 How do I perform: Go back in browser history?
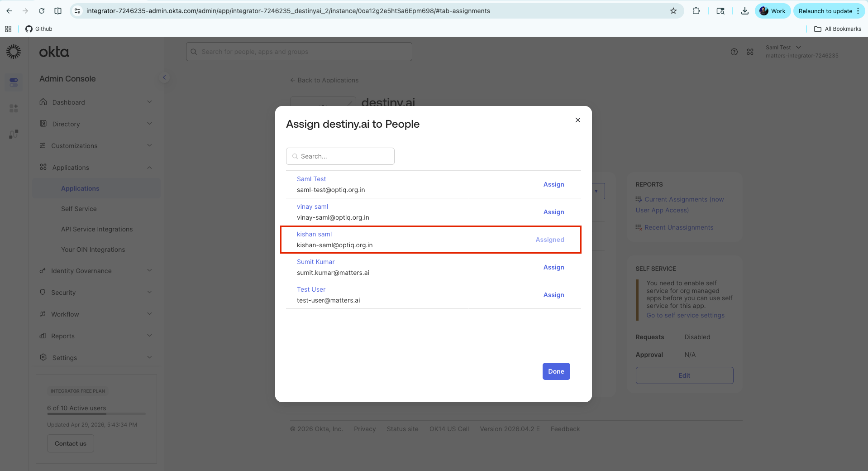(x=10, y=11)
